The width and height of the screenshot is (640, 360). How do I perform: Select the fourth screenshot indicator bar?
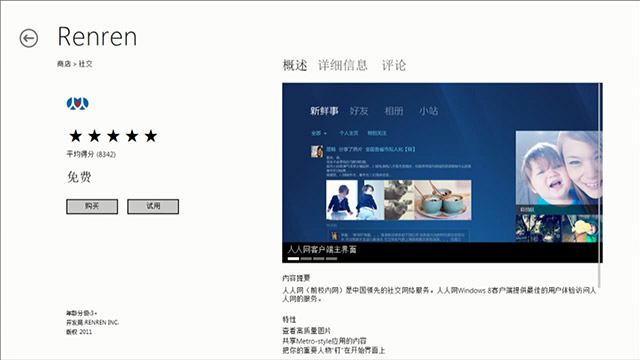(x=331, y=259)
